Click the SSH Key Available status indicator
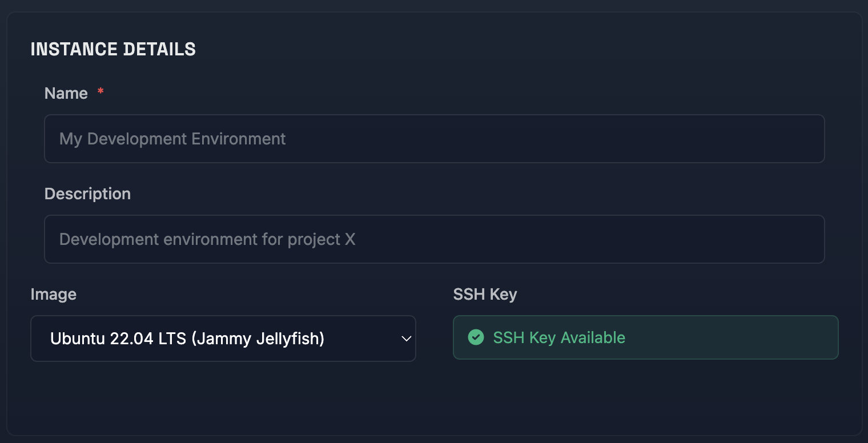Viewport: 868px width, 443px height. (x=645, y=338)
